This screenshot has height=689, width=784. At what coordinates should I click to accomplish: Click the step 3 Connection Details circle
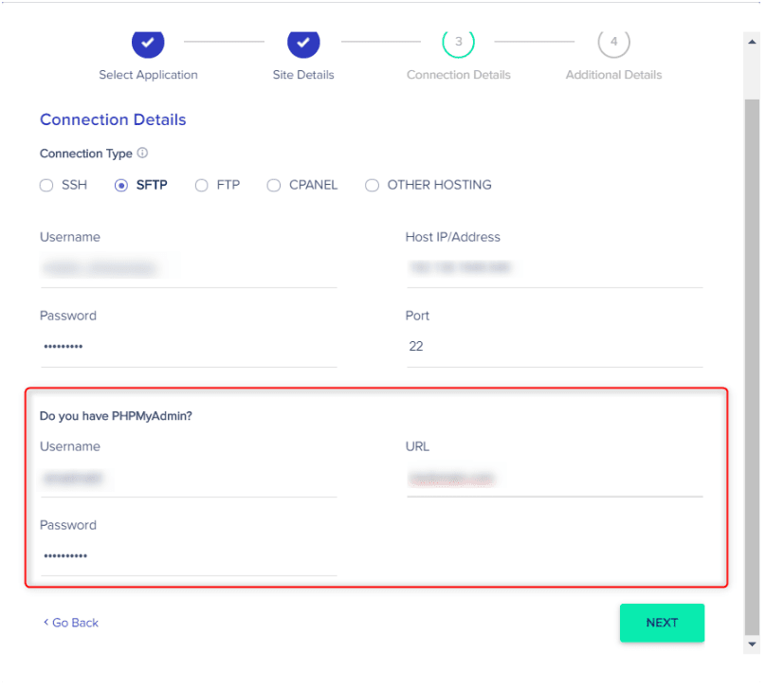coord(458,43)
